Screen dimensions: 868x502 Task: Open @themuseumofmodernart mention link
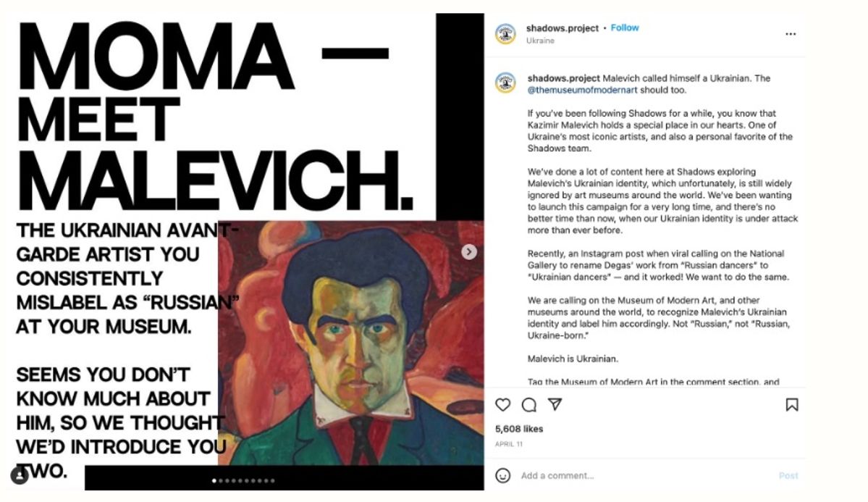(582, 90)
